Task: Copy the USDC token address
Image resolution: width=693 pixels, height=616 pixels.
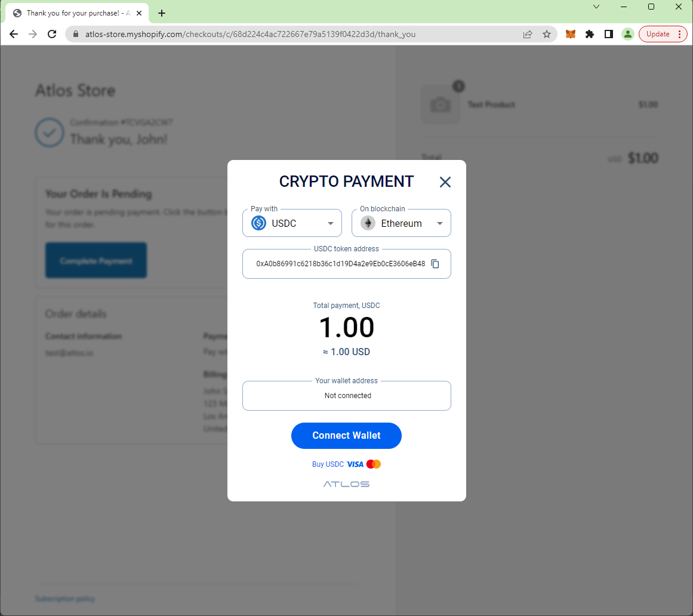Action: 435,264
